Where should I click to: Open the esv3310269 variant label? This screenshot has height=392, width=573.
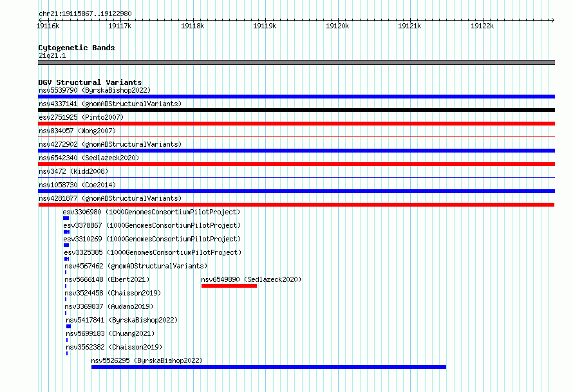pos(152,239)
